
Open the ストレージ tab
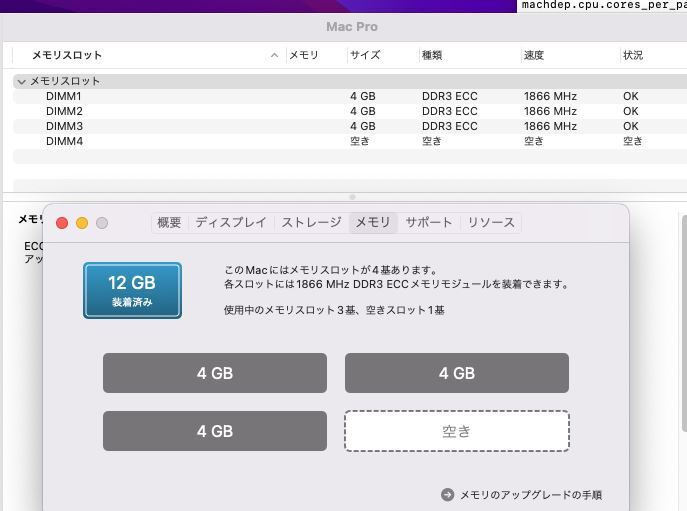[312, 223]
